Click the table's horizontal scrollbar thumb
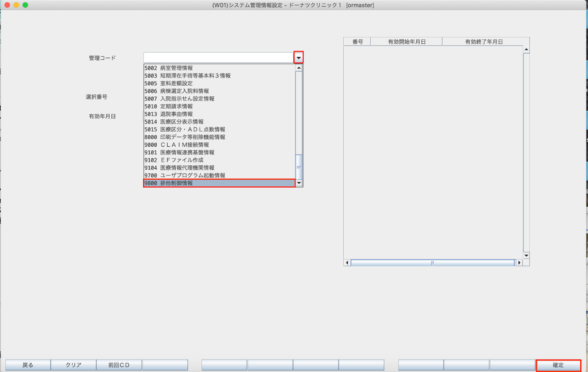Image resolution: width=588 pixels, height=372 pixels. 432,263
